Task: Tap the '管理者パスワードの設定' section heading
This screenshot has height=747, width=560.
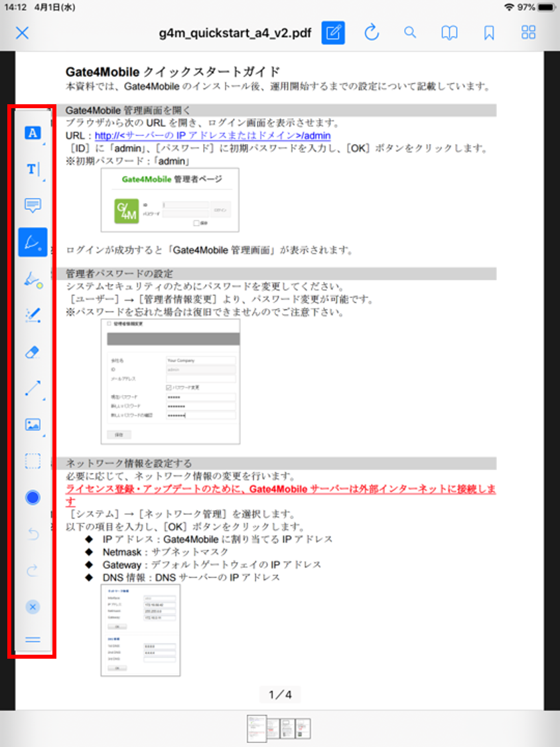Action: 119,274
